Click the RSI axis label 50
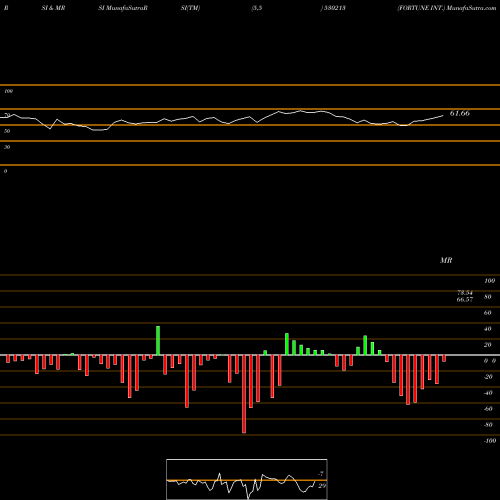500x500 pixels. (7, 131)
